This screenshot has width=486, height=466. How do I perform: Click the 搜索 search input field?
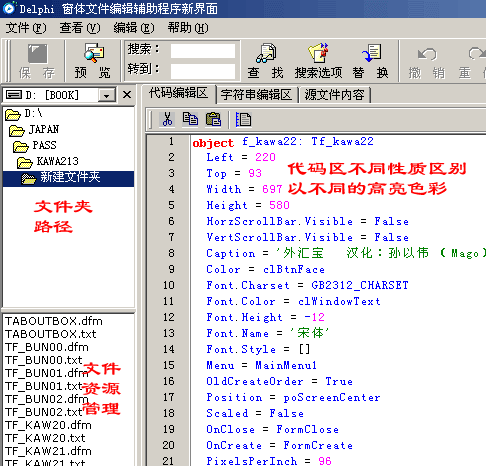[x=203, y=51]
